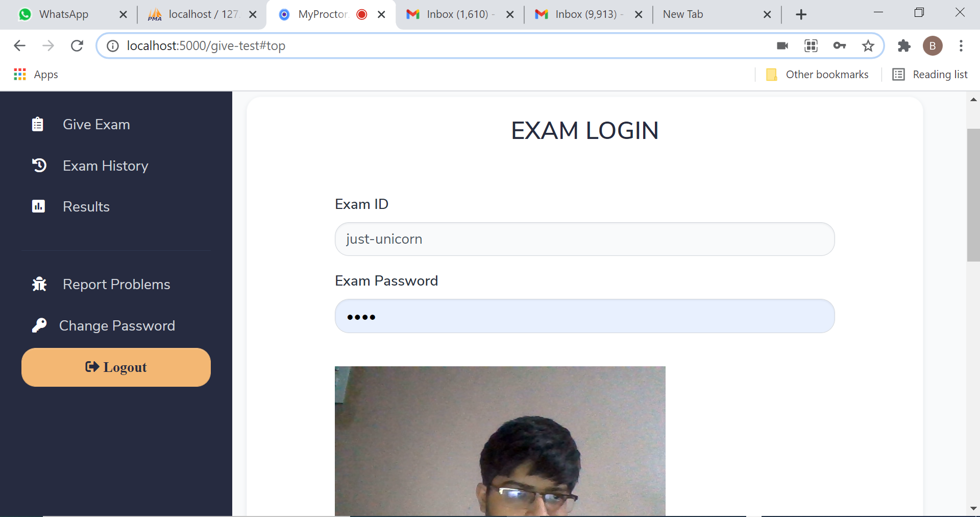
Task: Open a new browser tab
Action: [801, 14]
